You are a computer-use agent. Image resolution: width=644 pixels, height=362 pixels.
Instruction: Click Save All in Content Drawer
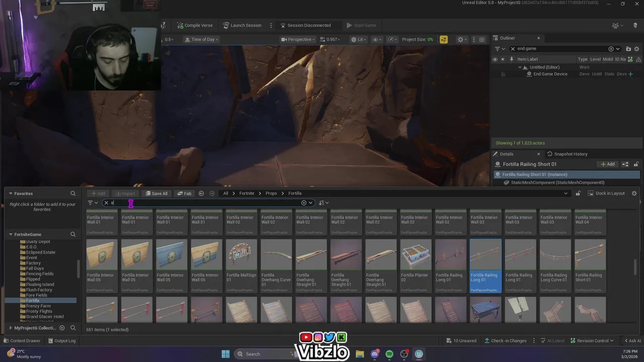[156, 194]
